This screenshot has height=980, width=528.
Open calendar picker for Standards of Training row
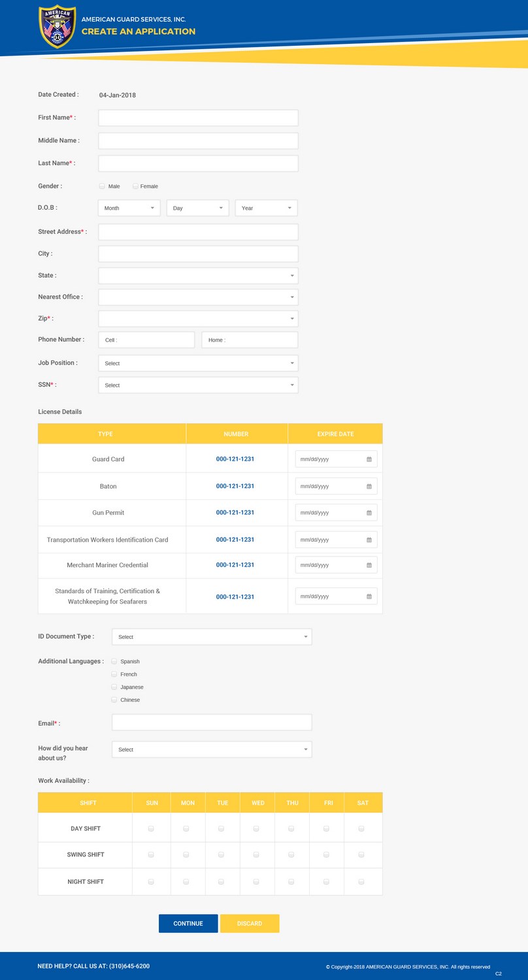pos(370,596)
